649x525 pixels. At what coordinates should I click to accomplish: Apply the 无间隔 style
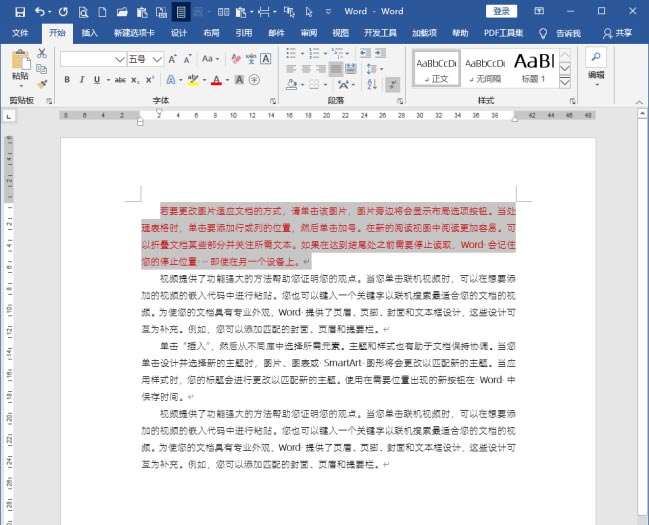[485, 69]
